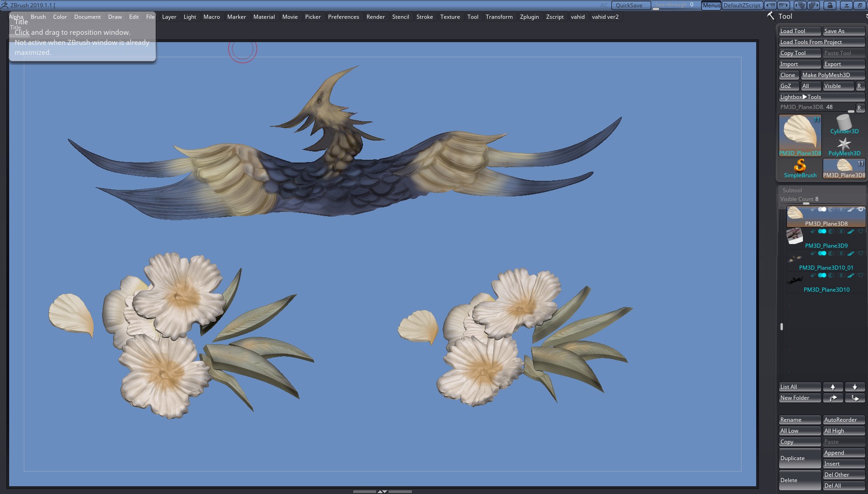Select the PM3D_Plane3D9 subtool thumbnail

click(795, 236)
